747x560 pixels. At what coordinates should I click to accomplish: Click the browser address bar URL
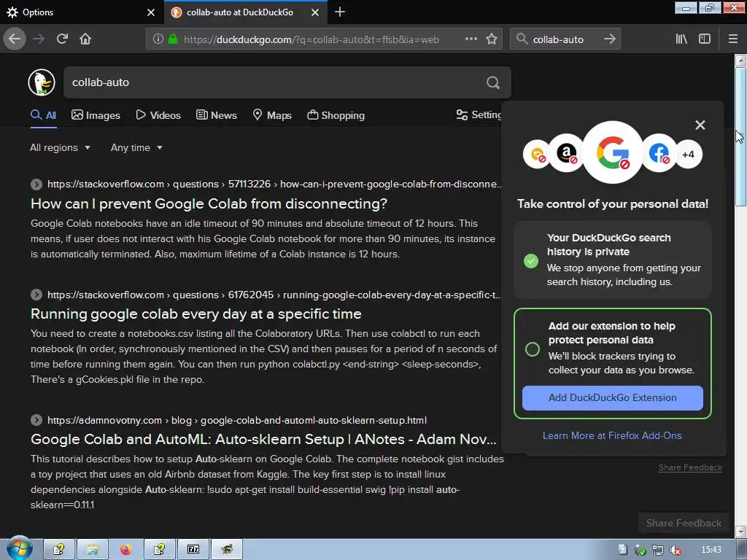[311, 39]
